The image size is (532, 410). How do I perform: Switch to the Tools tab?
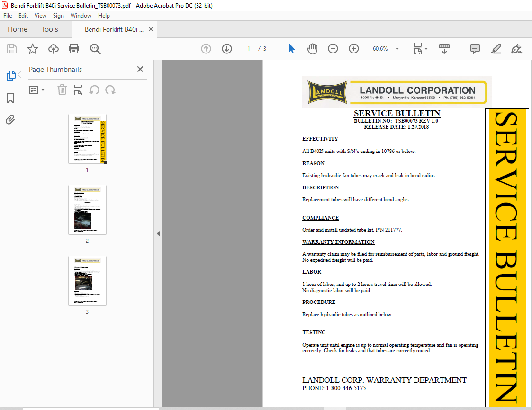(x=50, y=29)
